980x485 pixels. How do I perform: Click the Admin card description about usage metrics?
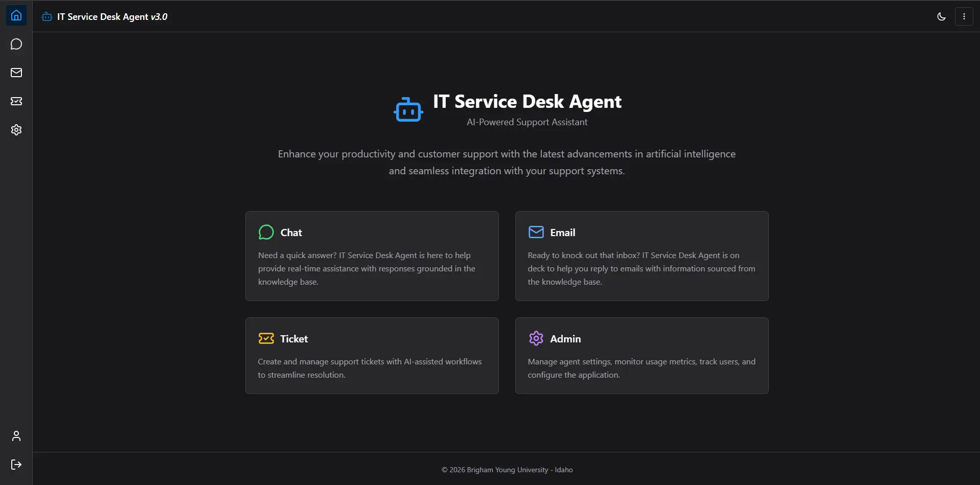point(642,368)
